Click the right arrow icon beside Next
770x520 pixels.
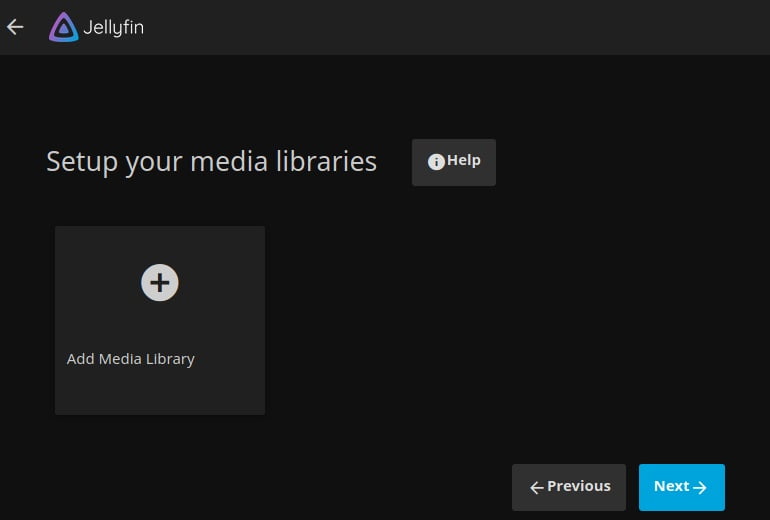(700, 487)
